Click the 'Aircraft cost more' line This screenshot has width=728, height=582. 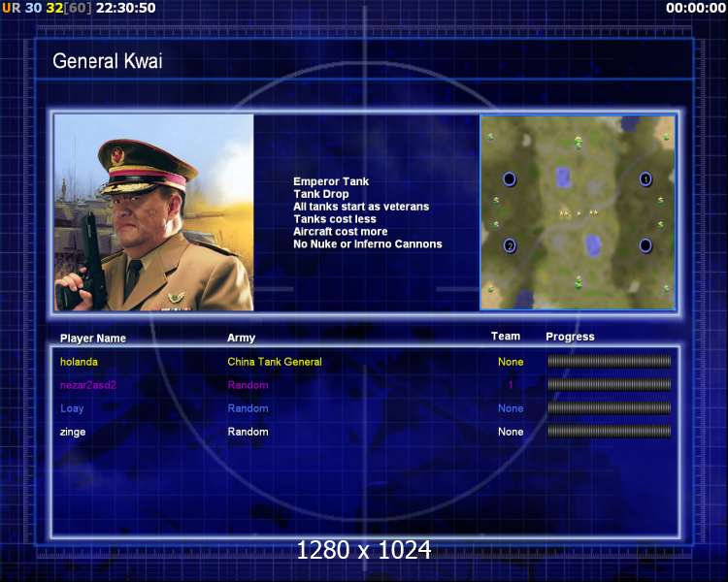pyautogui.click(x=341, y=232)
